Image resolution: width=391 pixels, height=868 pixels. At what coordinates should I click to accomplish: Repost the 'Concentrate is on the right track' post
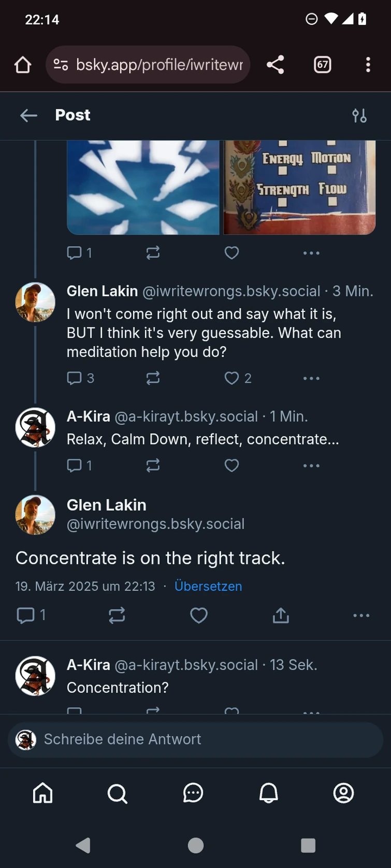(117, 615)
